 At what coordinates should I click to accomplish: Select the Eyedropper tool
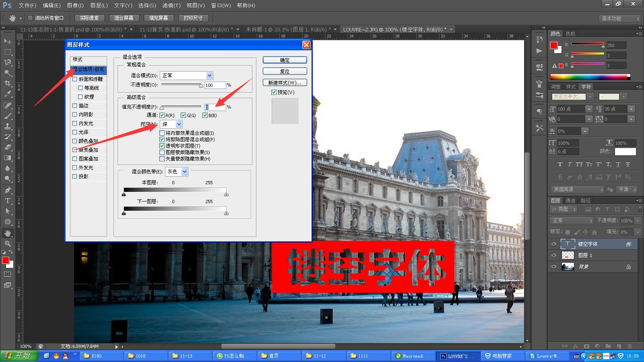click(8, 94)
